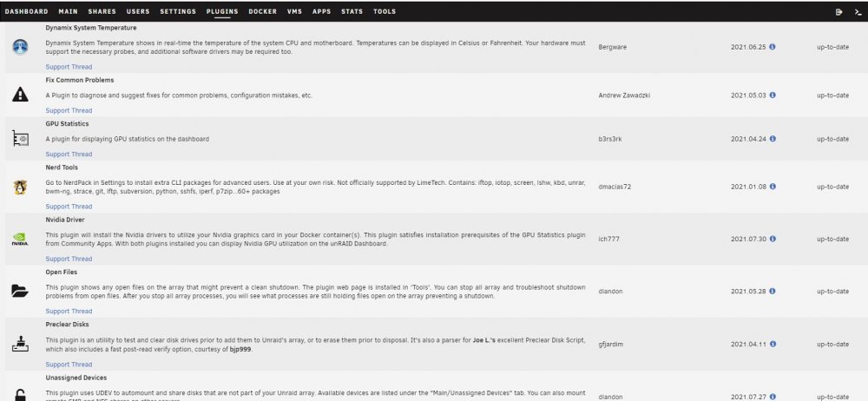Viewport: 868px width, 401px height.
Task: Click the 'Nvidia Driver' plugin title
Action: tap(65, 220)
